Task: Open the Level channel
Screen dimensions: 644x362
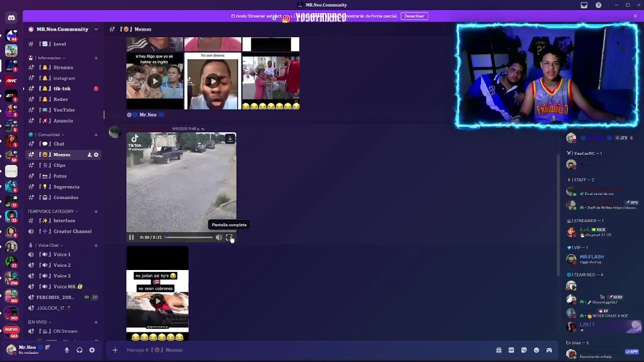Action: click(63, 44)
